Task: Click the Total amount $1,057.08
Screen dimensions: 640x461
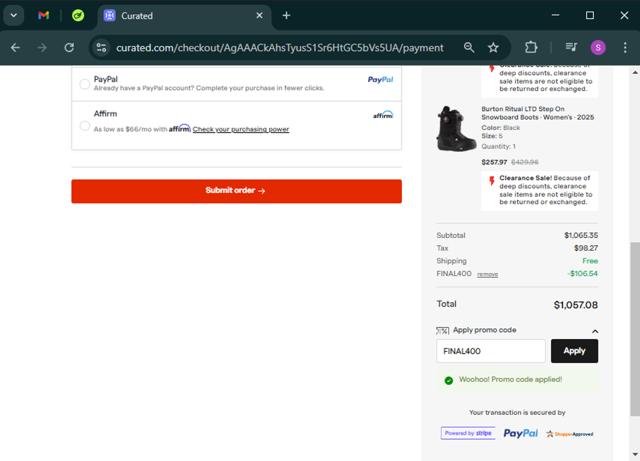Action: [576, 305]
